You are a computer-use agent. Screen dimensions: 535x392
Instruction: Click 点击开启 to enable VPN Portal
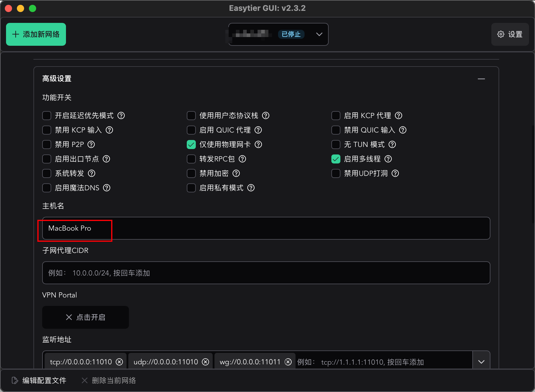[x=85, y=317]
